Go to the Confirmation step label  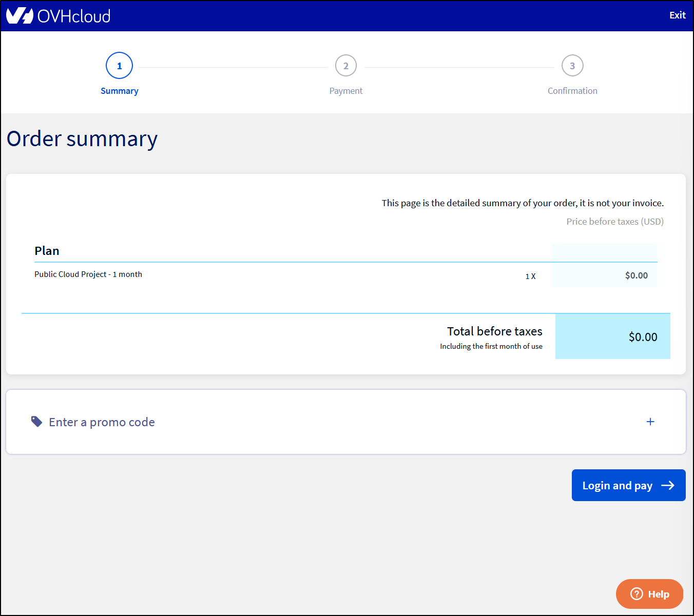click(x=572, y=91)
